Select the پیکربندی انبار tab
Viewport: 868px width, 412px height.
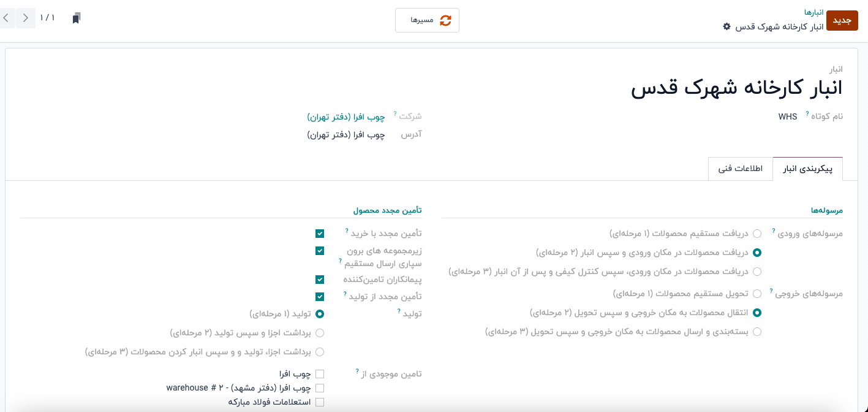(807, 169)
